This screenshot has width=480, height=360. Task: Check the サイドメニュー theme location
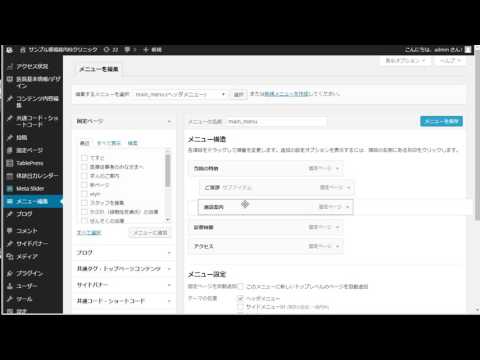point(240,307)
